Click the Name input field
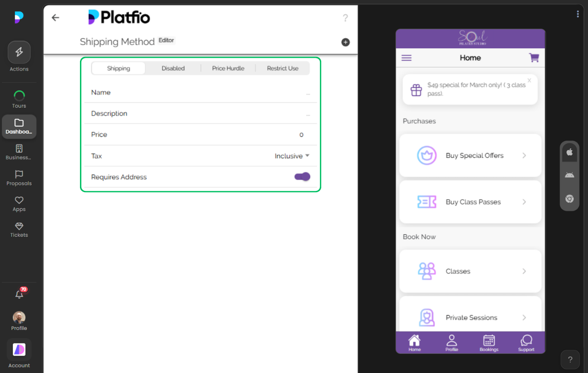 pyautogui.click(x=200, y=92)
